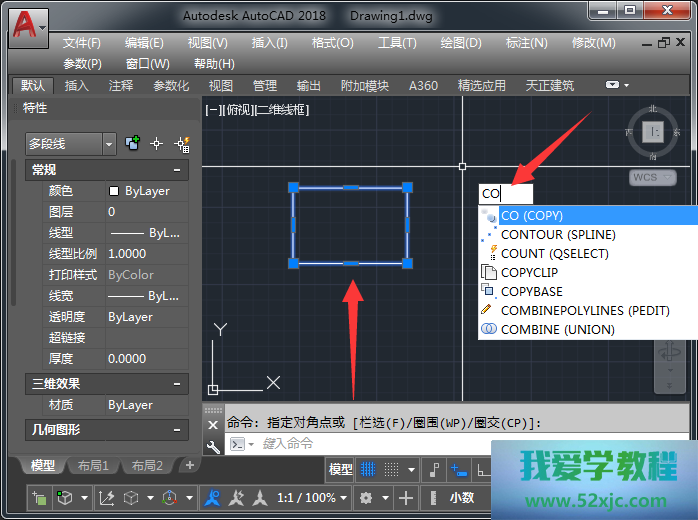Toggle grid display in status bar

[369, 470]
